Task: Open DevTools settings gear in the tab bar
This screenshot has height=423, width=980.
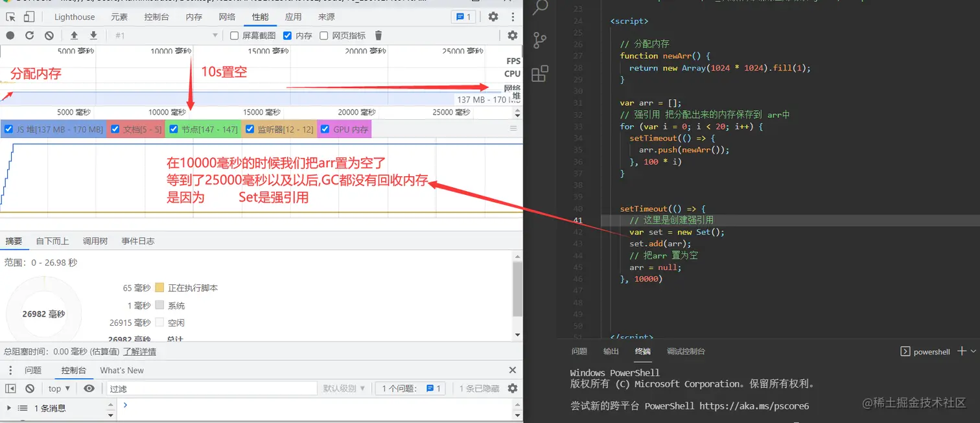Action: [493, 17]
